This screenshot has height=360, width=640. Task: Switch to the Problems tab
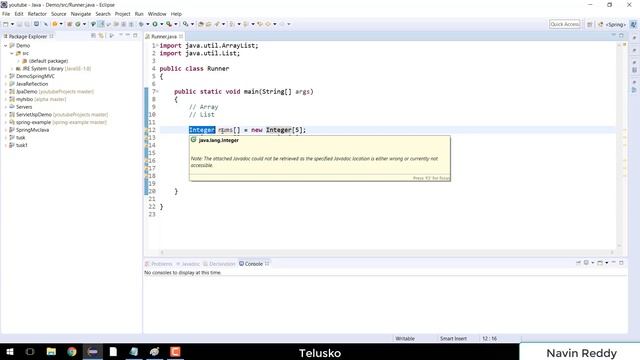tap(159, 264)
